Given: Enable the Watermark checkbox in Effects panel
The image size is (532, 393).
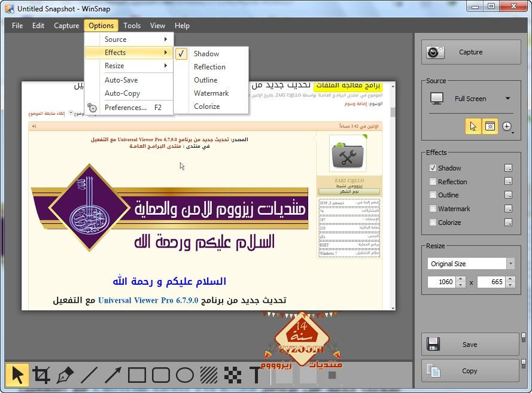Looking at the screenshot, I should tap(433, 209).
